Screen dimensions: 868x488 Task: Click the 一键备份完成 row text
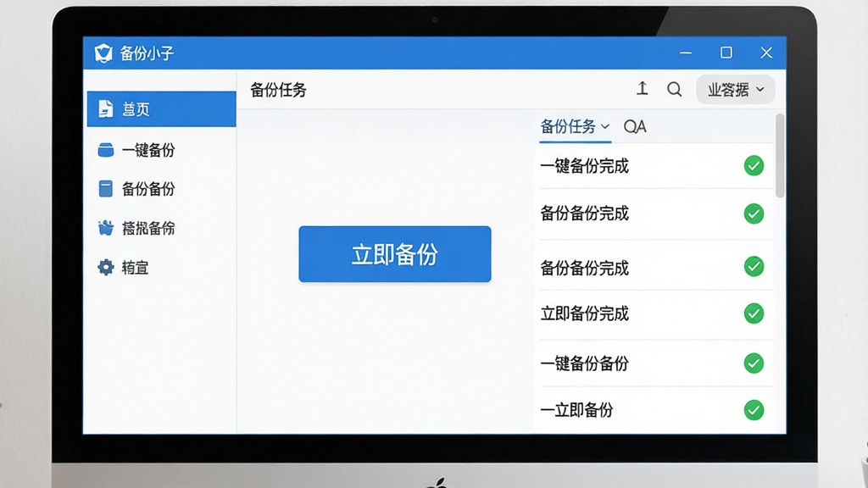click(585, 166)
